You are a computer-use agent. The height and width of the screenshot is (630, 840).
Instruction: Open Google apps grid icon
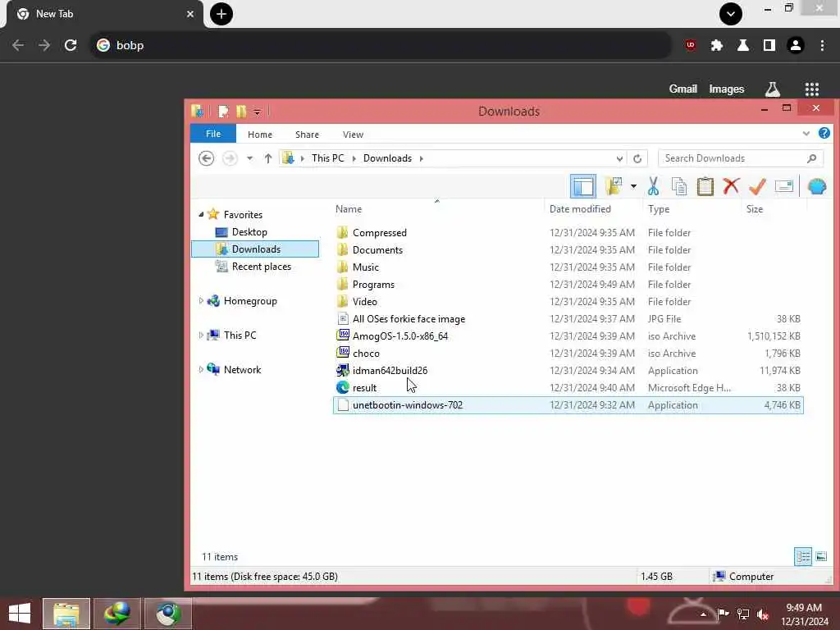point(811,89)
